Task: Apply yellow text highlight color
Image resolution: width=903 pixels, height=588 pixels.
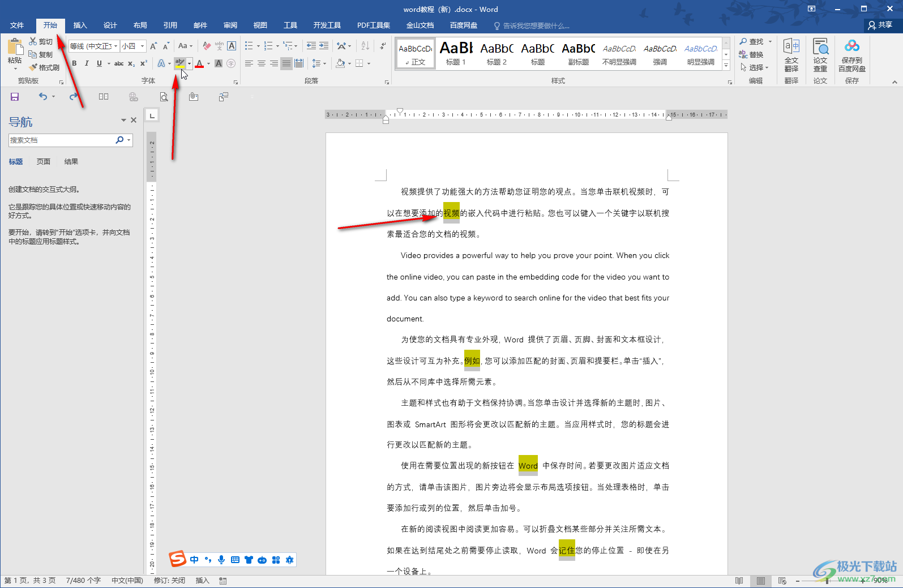Action: pyautogui.click(x=180, y=63)
